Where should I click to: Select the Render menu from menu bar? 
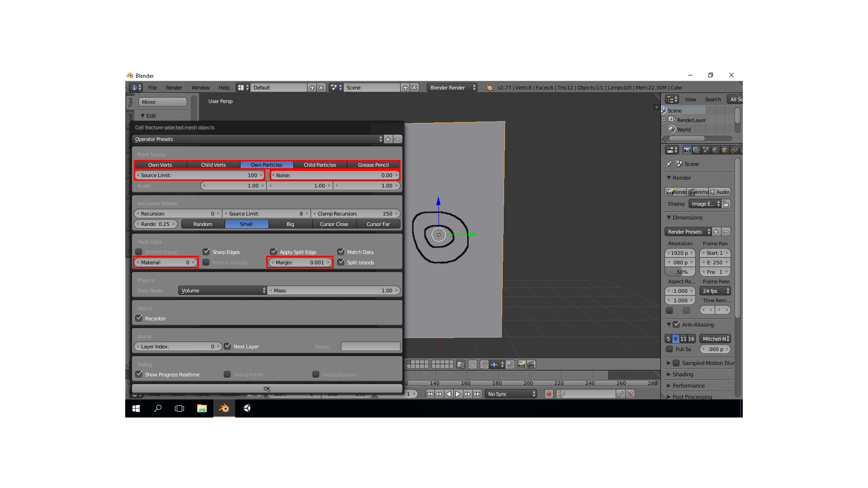(x=174, y=88)
